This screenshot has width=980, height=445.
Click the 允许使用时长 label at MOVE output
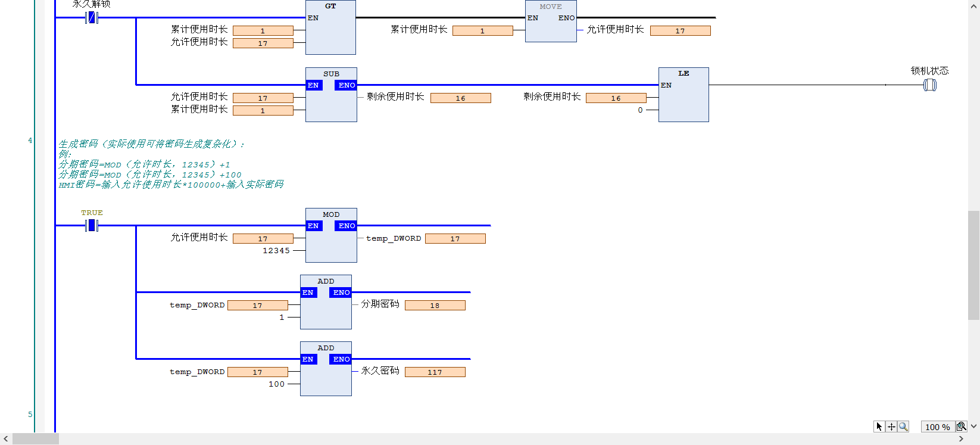(616, 29)
